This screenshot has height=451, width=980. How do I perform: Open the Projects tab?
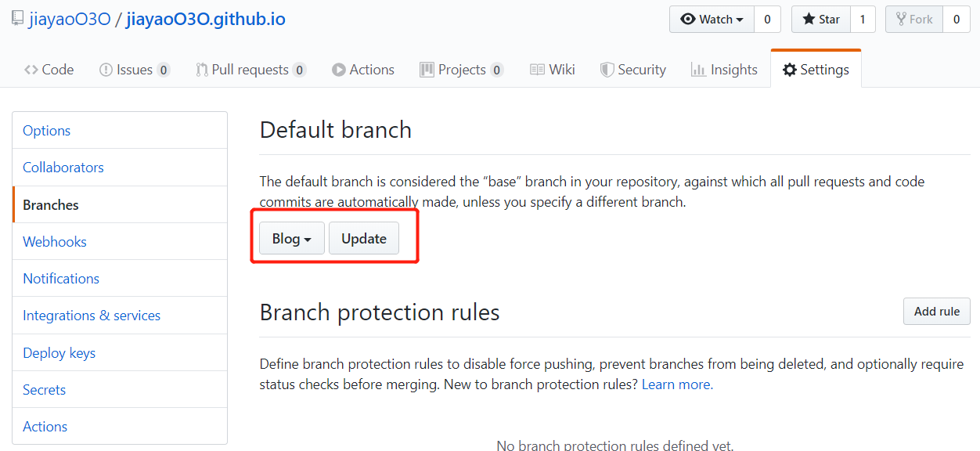click(x=461, y=70)
